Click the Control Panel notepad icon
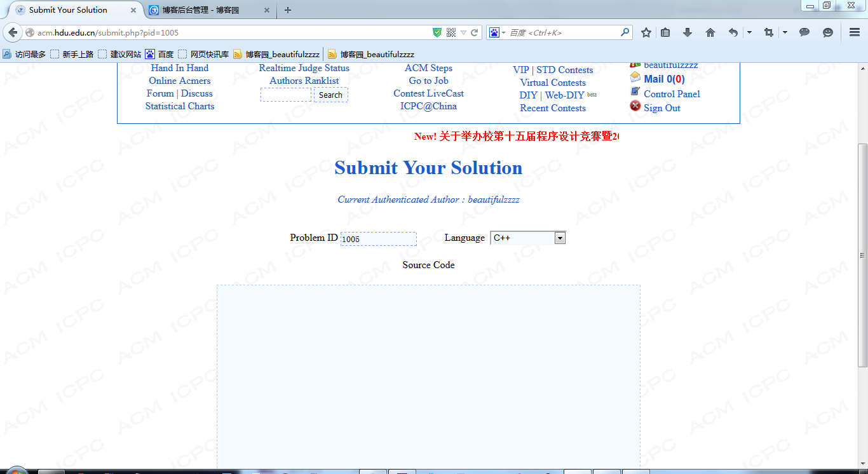 click(635, 92)
